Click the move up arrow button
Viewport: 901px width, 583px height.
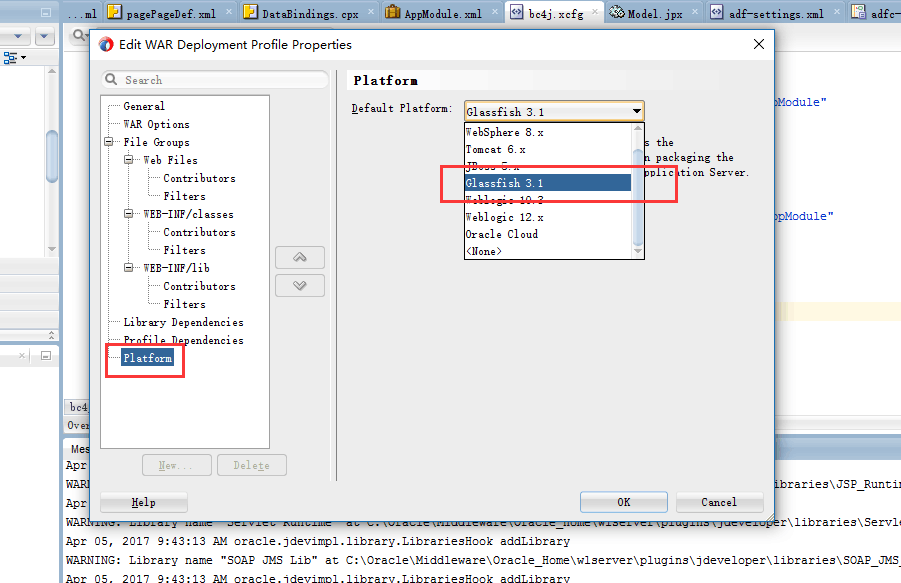300,257
